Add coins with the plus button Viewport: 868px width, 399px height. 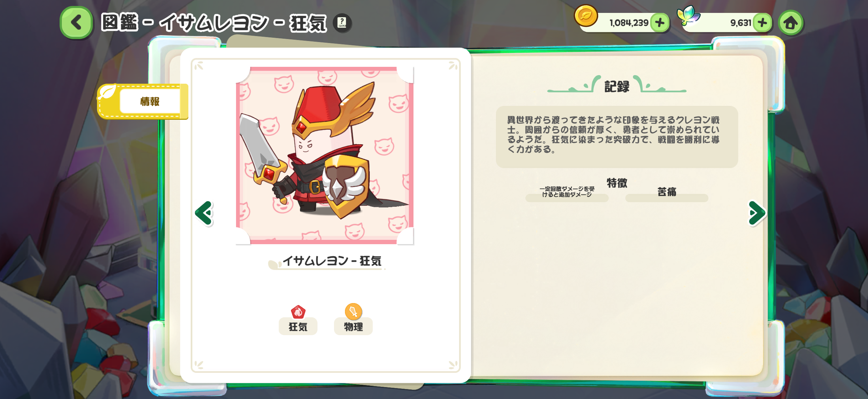[x=659, y=23]
